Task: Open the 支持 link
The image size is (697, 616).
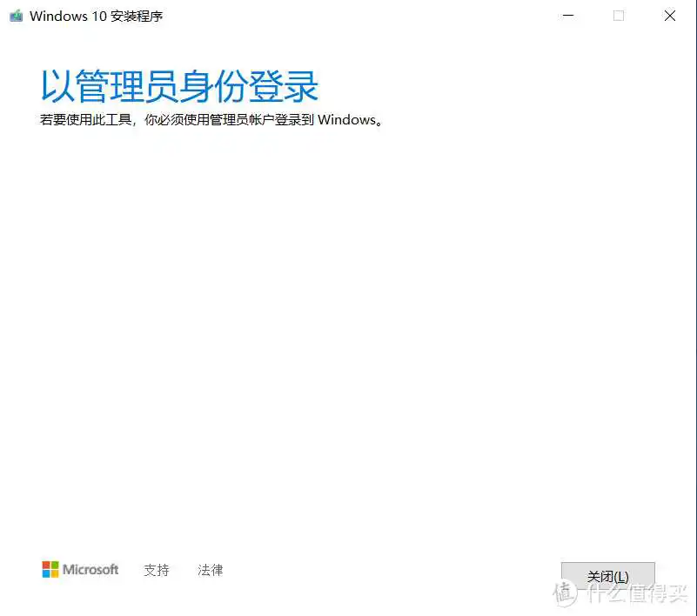Action: click(x=157, y=570)
